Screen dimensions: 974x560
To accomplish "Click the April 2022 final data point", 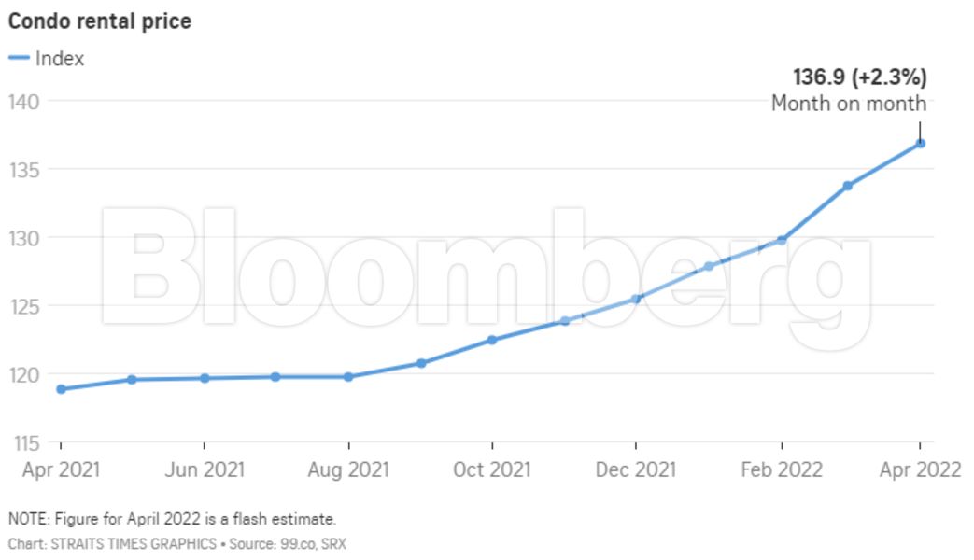I will pyautogui.click(x=920, y=143).
